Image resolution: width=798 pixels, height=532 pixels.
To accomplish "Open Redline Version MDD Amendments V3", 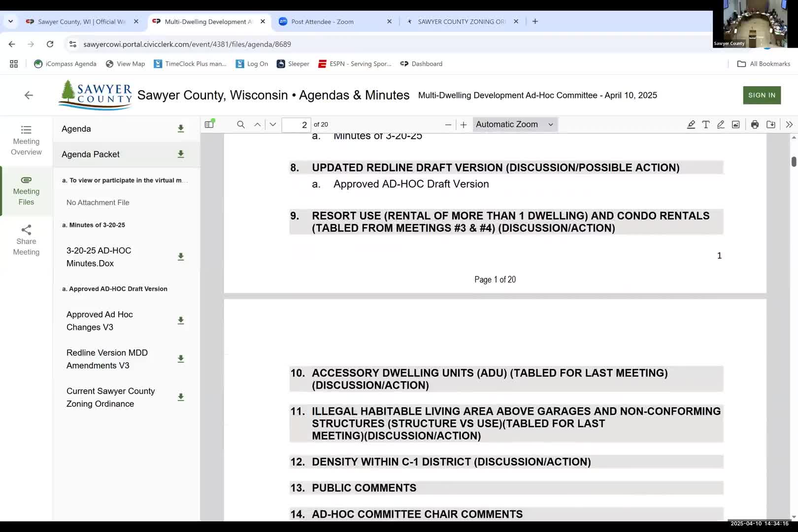I will click(x=107, y=359).
